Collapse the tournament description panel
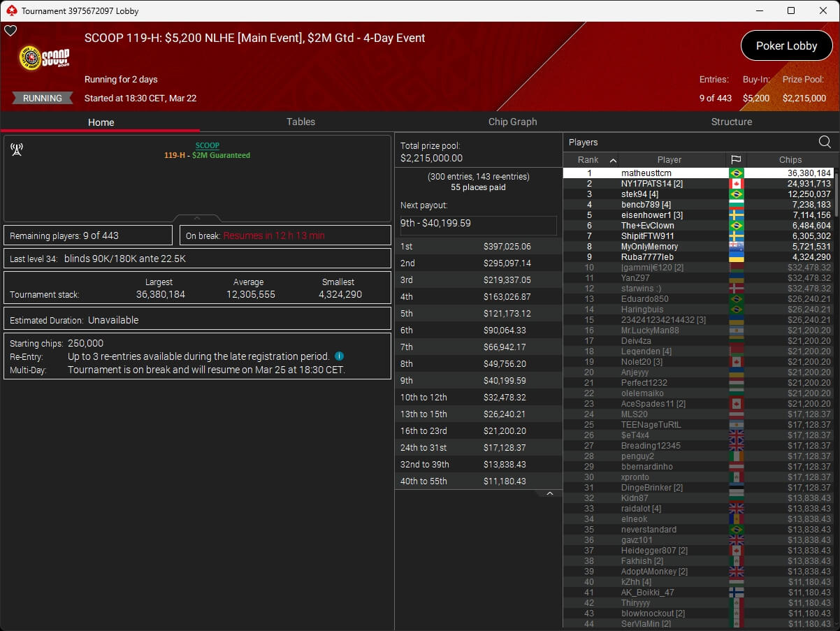840x631 pixels. pos(197,218)
